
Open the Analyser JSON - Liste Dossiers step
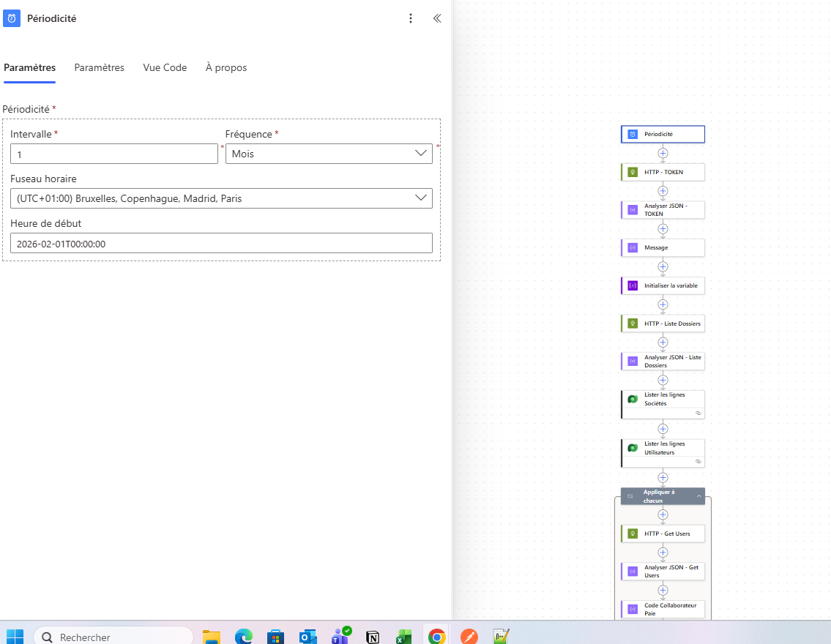[x=663, y=361]
